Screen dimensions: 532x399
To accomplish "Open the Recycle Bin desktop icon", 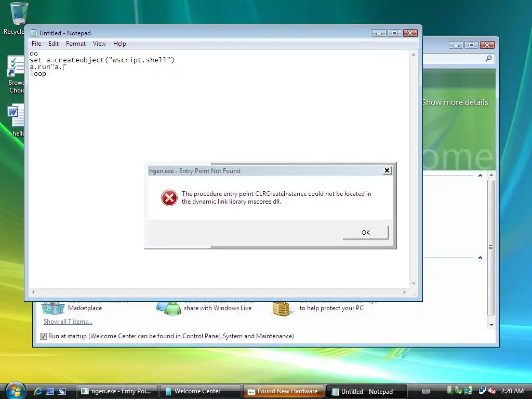I will (18, 14).
